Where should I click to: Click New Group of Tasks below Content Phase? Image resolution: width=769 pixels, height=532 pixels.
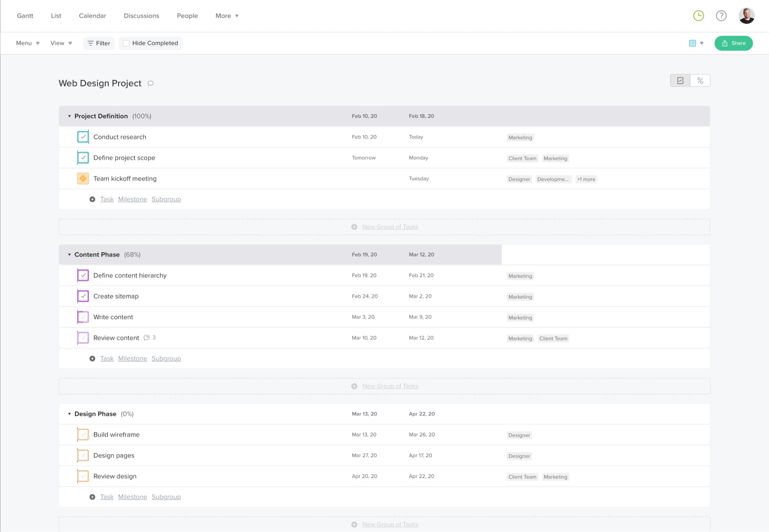point(390,386)
